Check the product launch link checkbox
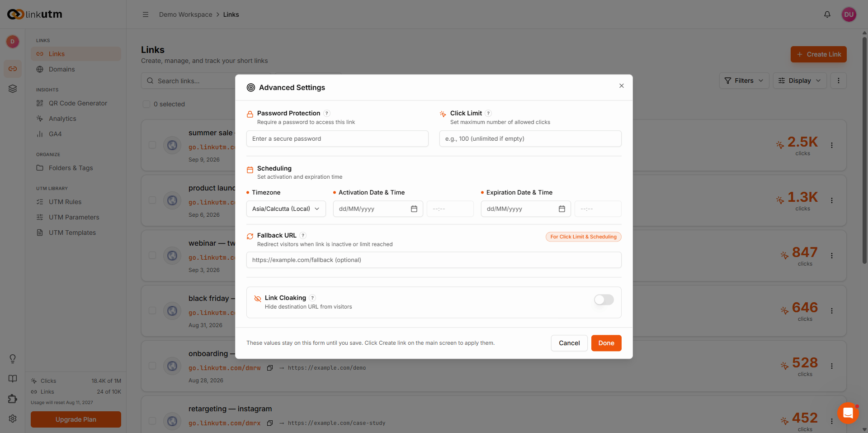The height and width of the screenshot is (433, 868). [x=152, y=200]
